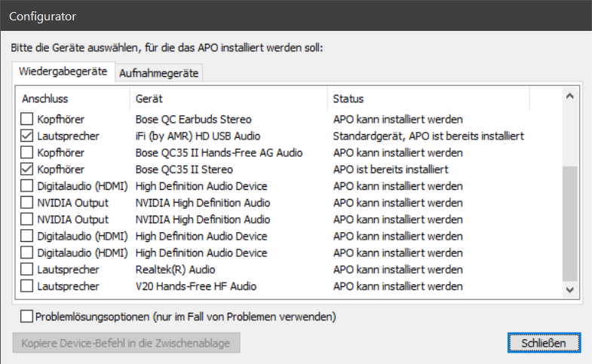Image resolution: width=592 pixels, height=364 pixels.
Task: Select the V20 Hands-Free HF Audio checkbox
Action: [27, 286]
